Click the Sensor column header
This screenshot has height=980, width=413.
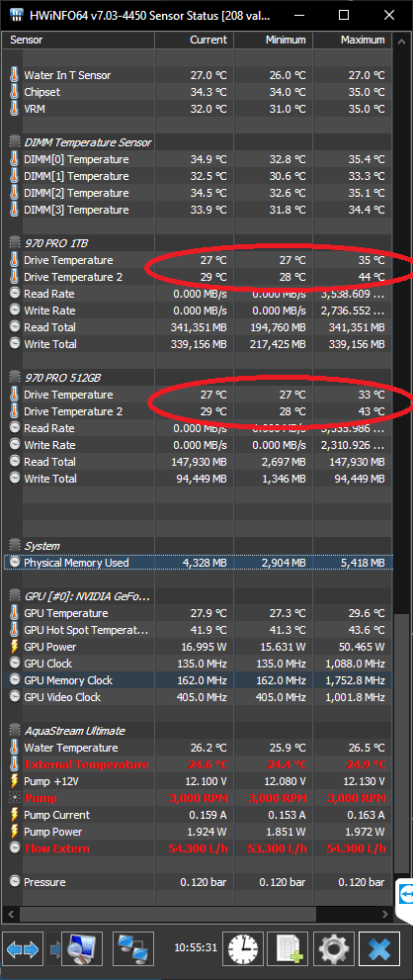coord(79,40)
